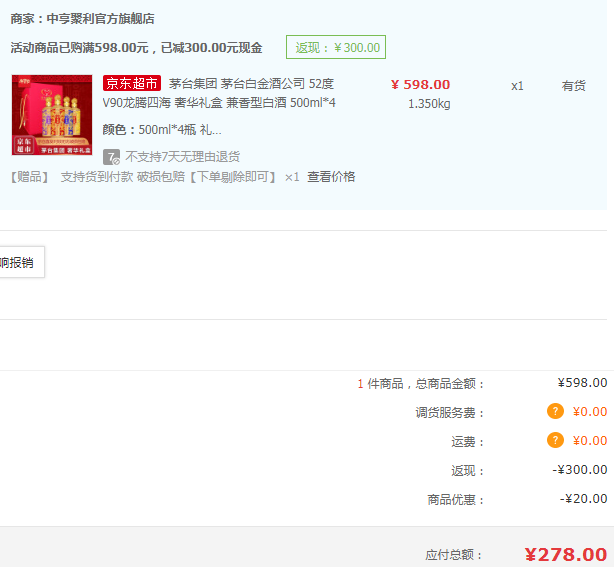Click the stock status 有货
The width and height of the screenshot is (614, 567).
click(x=574, y=85)
